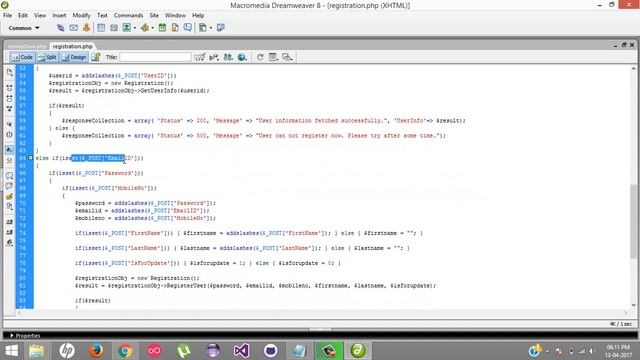Click the Format Source Code icon
Viewport: 640px width, 360px height.
click(9, 243)
